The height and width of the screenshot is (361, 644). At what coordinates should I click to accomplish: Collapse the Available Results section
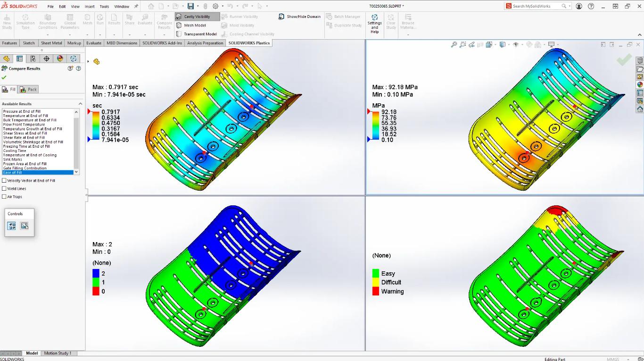click(80, 104)
